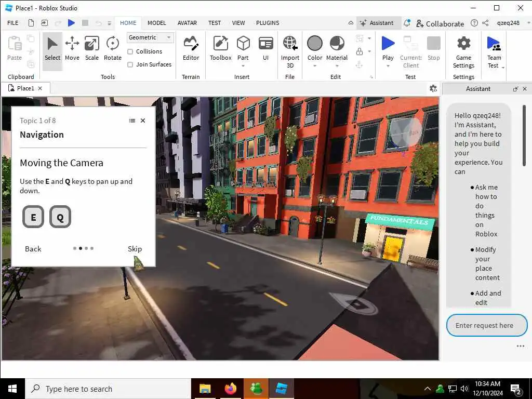Collapse the ribbon with the chevron
The height and width of the screenshot is (399, 532).
click(x=351, y=23)
